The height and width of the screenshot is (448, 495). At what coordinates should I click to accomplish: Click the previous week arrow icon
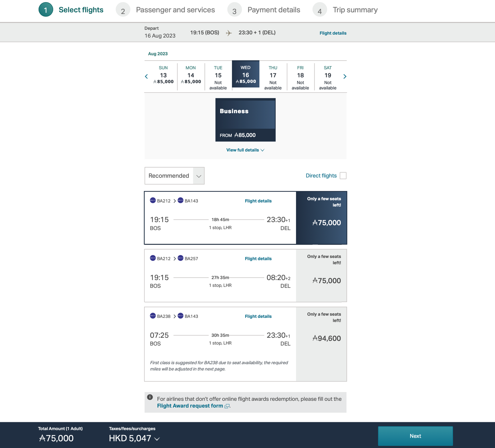coord(146,76)
